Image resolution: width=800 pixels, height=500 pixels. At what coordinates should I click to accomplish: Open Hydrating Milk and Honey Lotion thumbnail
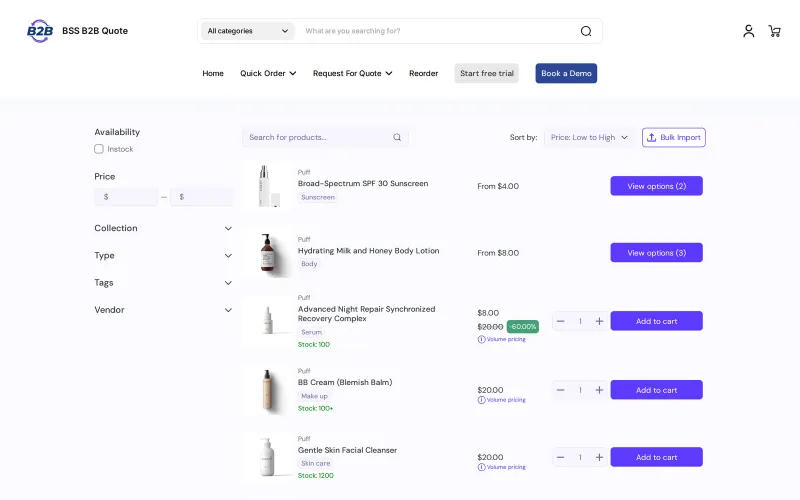tap(268, 253)
